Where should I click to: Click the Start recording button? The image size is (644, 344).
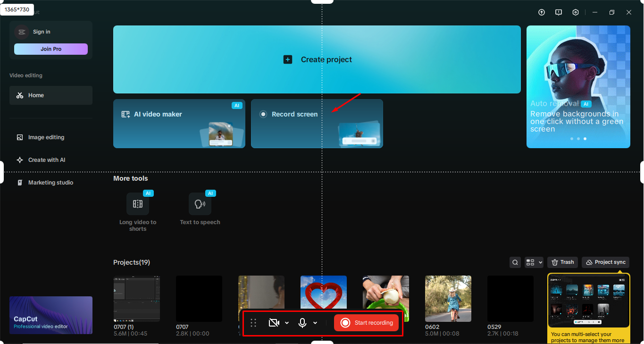tap(367, 323)
